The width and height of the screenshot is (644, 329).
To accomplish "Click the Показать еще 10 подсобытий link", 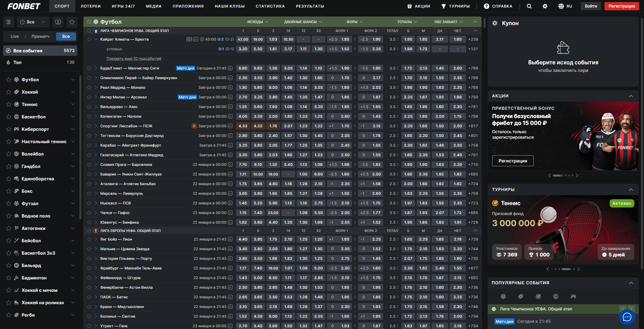I will (134, 59).
